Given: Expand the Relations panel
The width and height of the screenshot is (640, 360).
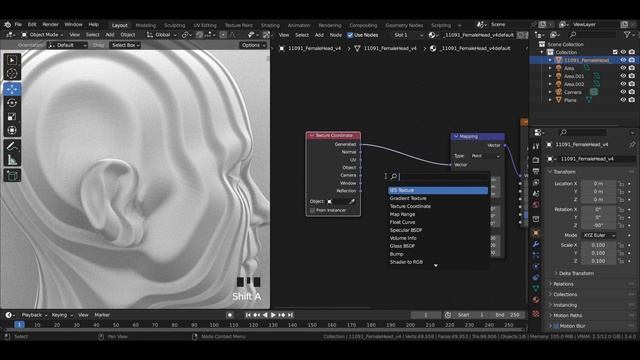Looking at the screenshot, I should (x=562, y=284).
